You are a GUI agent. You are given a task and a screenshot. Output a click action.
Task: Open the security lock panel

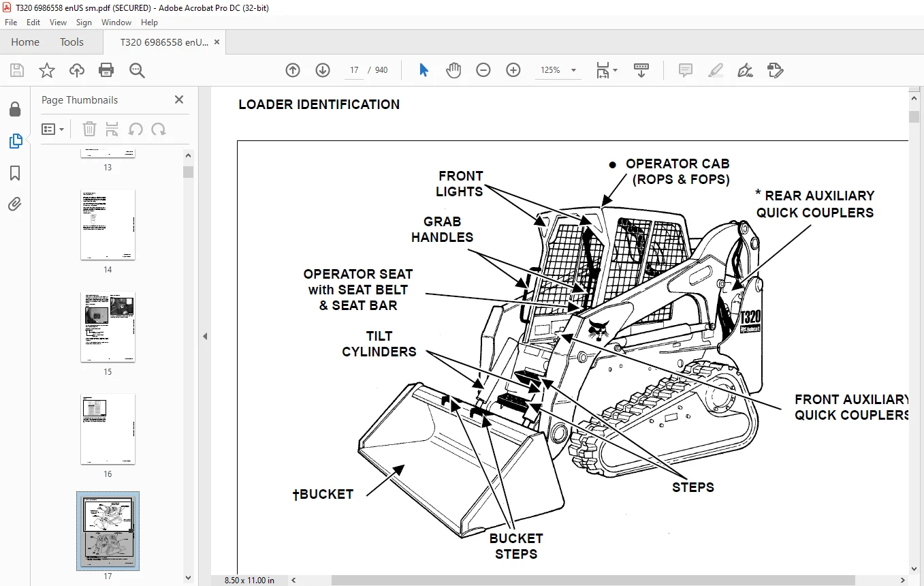click(15, 110)
